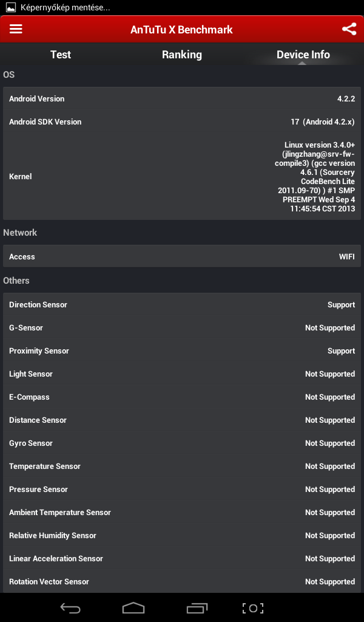This screenshot has height=622, width=364.
Task: Switch to the Test tab
Action: click(x=61, y=55)
